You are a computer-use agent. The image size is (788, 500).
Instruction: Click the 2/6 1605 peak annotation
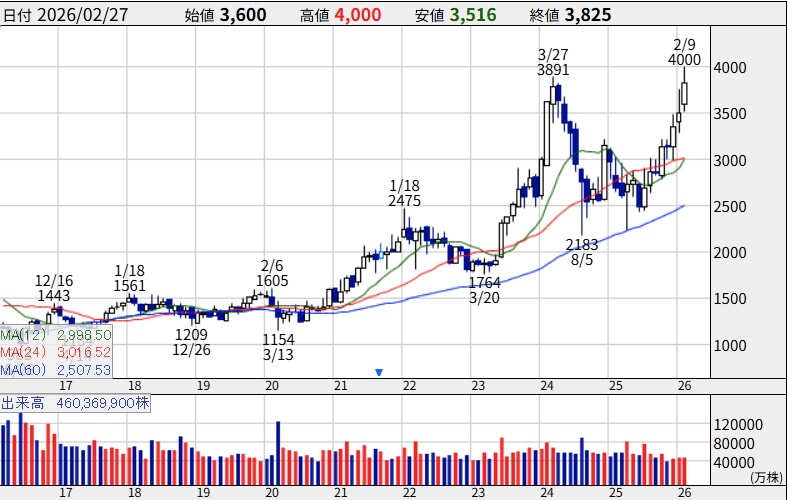(x=272, y=273)
